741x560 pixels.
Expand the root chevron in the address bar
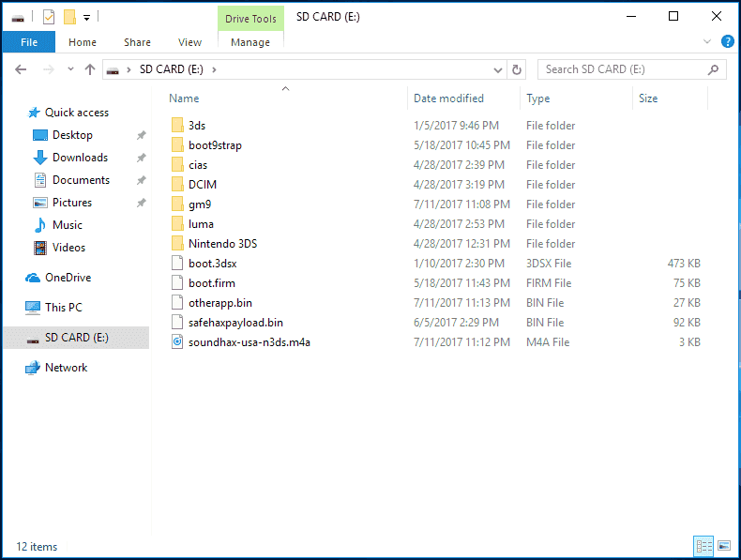(129, 70)
